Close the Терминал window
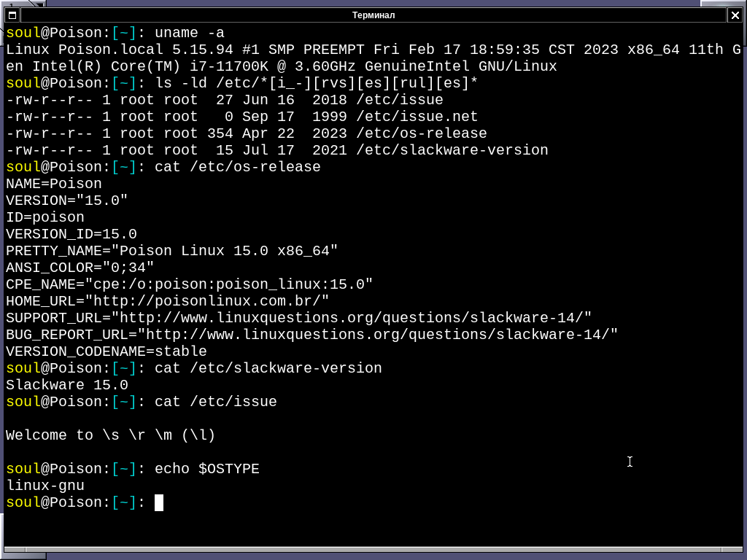Viewport: 747px width, 560px height. tap(735, 15)
